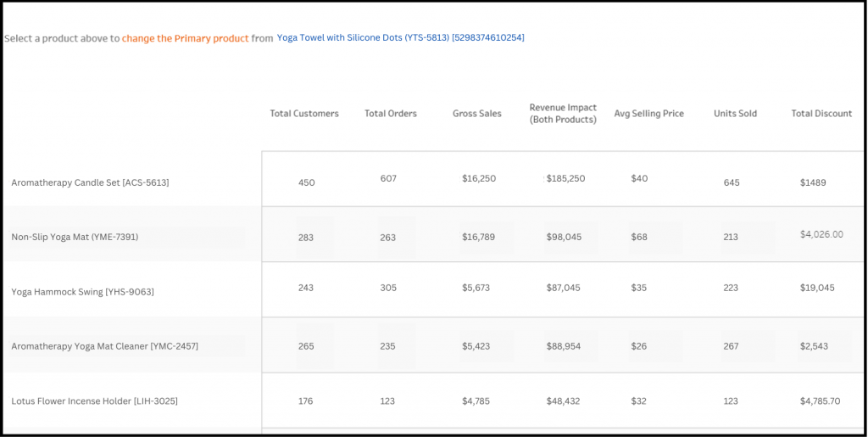Select the Lotus Flower Incense Holder product
This screenshot has width=868, height=437.
pyautogui.click(x=95, y=401)
